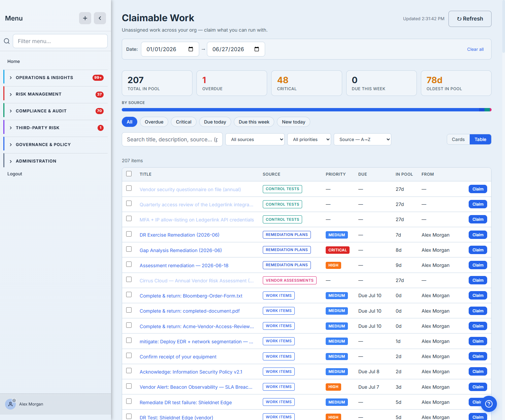The image size is (505, 420).
Task: Click the plus icon beside Menu
Action: [x=85, y=18]
